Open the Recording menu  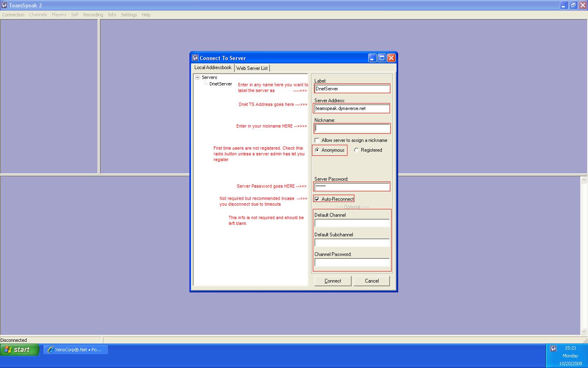pyautogui.click(x=93, y=15)
